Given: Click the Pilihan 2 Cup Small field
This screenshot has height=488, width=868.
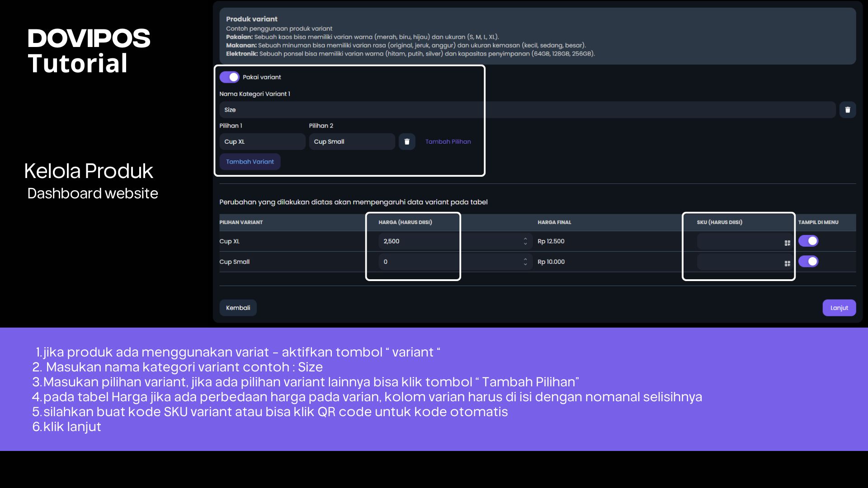Looking at the screenshot, I should point(351,141).
